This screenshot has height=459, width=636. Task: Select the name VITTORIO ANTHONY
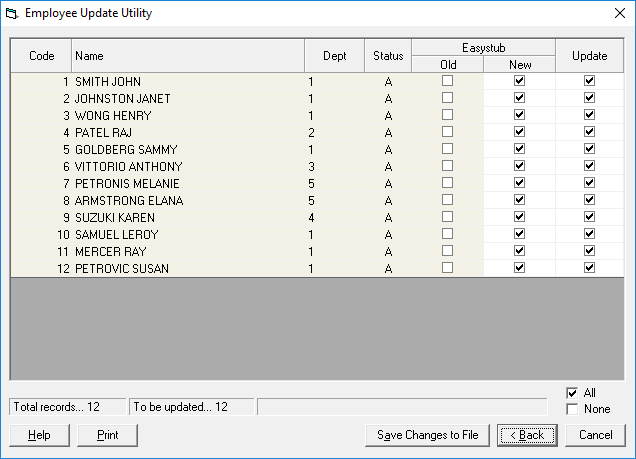point(129,167)
